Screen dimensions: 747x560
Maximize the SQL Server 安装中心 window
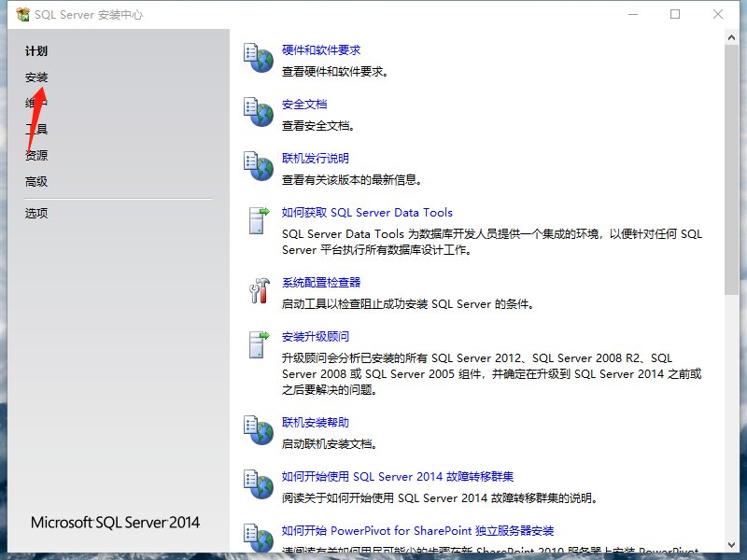pyautogui.click(x=675, y=14)
